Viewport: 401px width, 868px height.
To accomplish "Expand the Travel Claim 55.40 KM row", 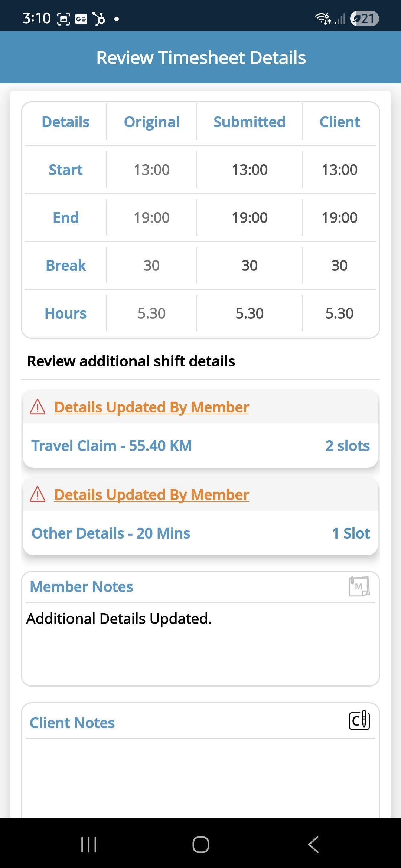I will pyautogui.click(x=111, y=445).
